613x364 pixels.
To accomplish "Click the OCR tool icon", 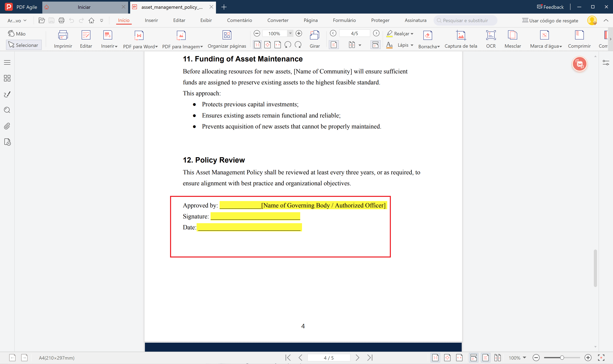I will tap(491, 36).
